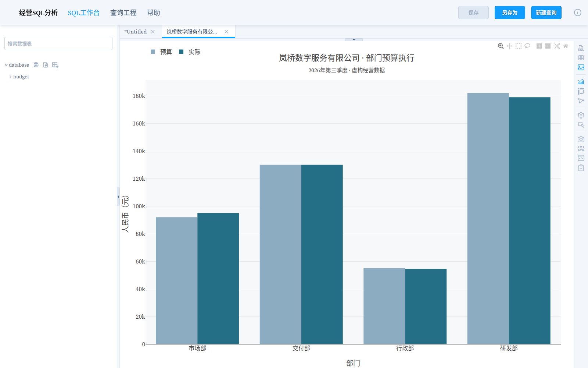Screen dimensions: 588x368
Task: Open the 查询工程 menu
Action: point(123,13)
